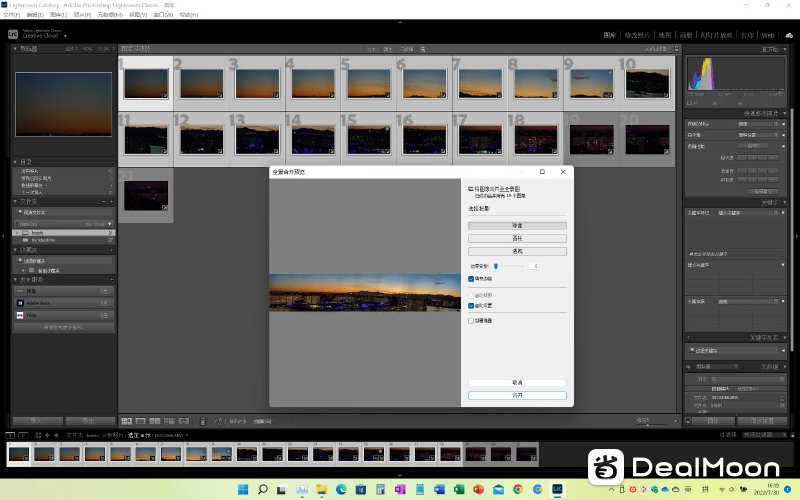Open the Help menu

point(189,15)
